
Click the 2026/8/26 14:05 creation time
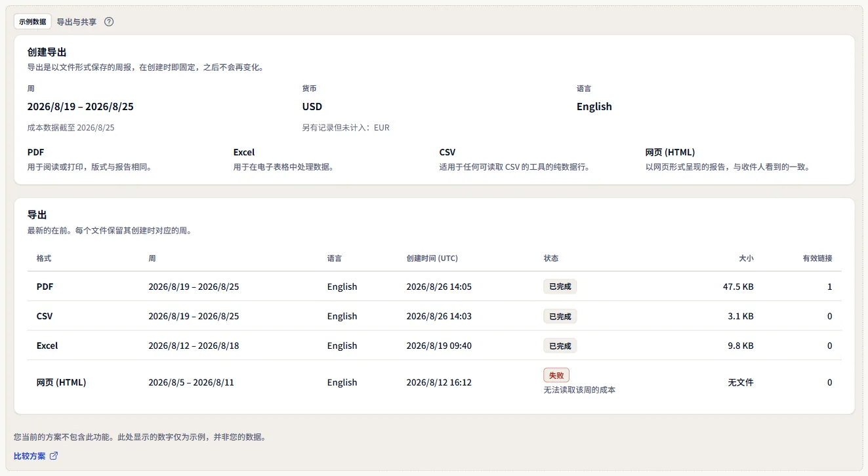(x=439, y=287)
